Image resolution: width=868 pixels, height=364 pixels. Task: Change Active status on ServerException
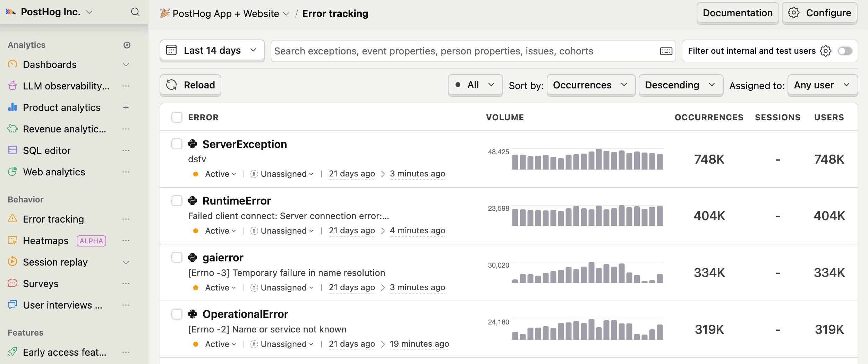215,174
